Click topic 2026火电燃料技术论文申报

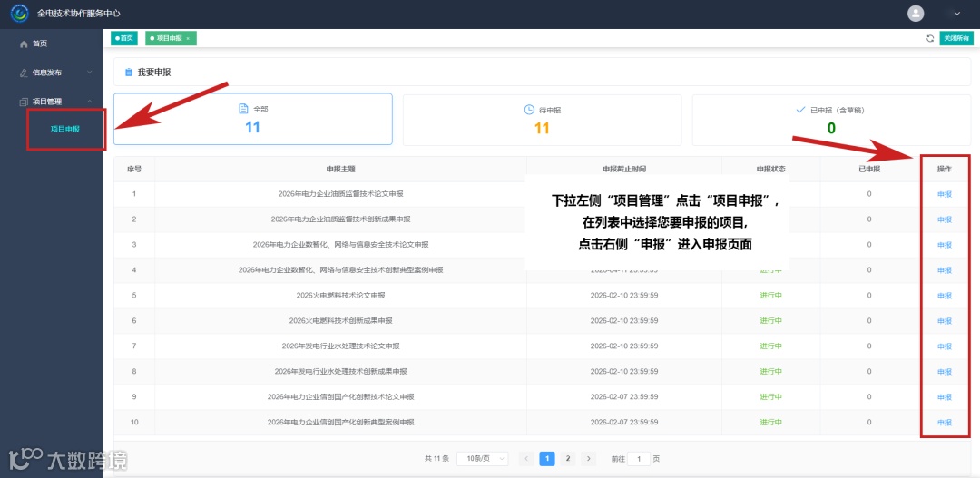point(340,295)
